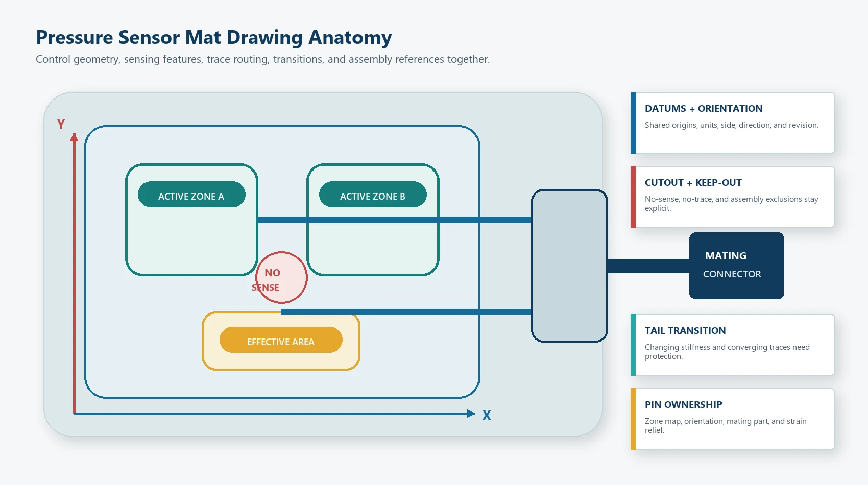Viewport: 868px width, 485px height.
Task: Open the DATUMS + ORIENTATION card
Action: click(x=733, y=123)
